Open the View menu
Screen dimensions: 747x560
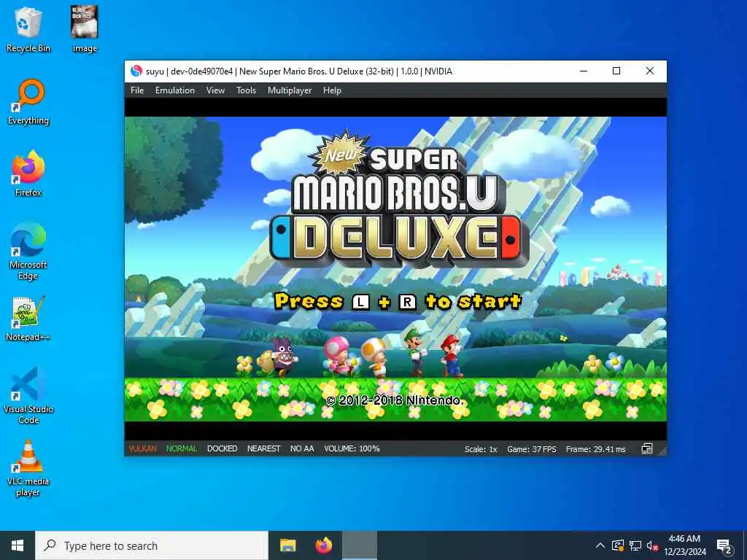tap(215, 90)
